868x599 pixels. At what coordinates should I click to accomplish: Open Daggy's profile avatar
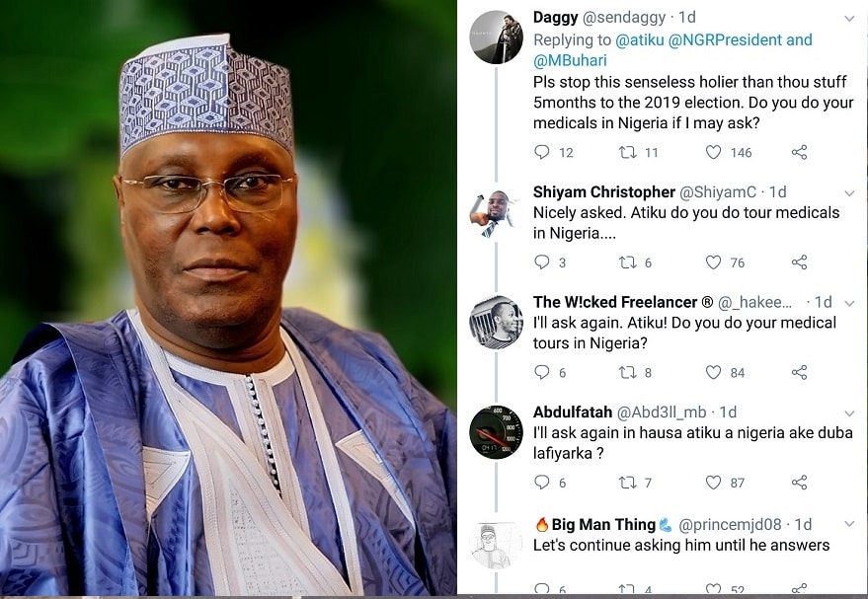coord(497,37)
